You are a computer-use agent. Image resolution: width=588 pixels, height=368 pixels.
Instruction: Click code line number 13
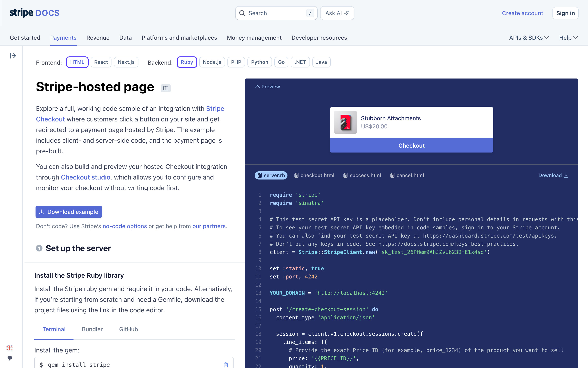[258, 293]
